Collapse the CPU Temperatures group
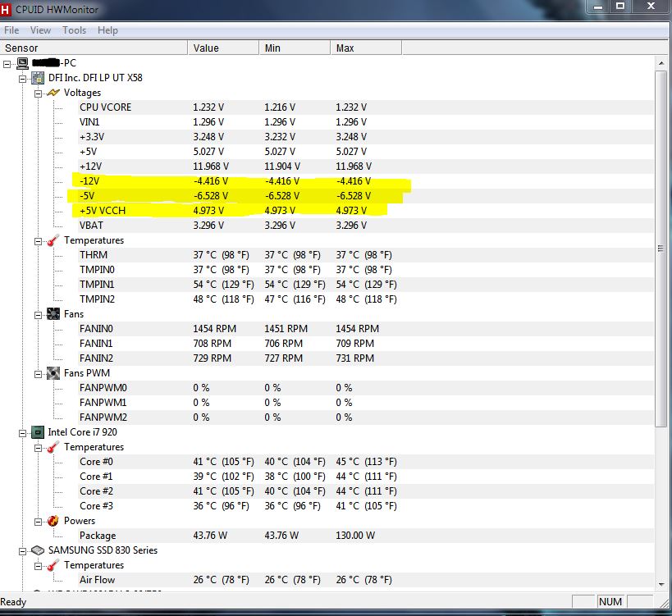672x616 pixels. click(x=38, y=449)
